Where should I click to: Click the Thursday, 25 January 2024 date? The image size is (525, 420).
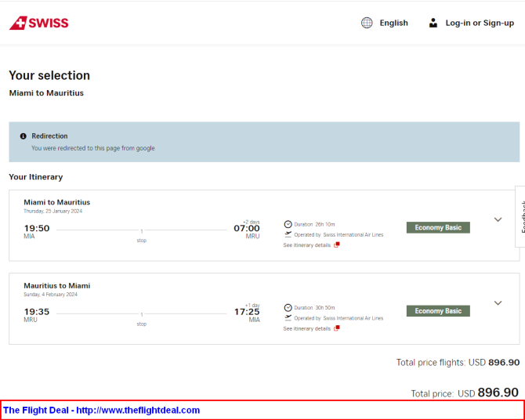(53, 211)
